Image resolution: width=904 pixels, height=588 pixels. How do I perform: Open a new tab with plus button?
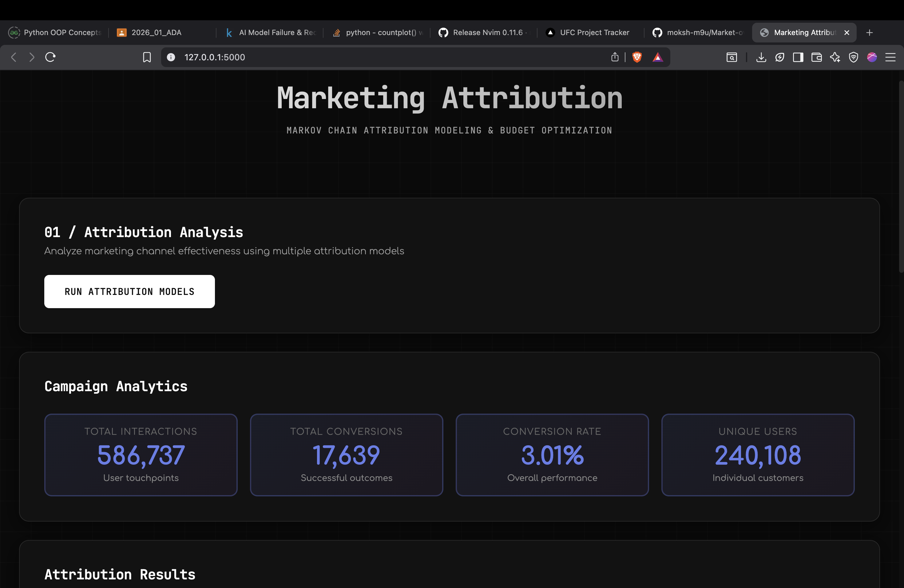pyautogui.click(x=870, y=33)
